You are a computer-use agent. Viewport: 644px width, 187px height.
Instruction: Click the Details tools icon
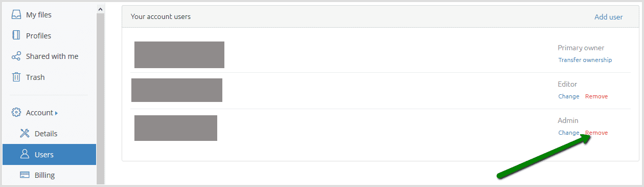[x=25, y=134]
